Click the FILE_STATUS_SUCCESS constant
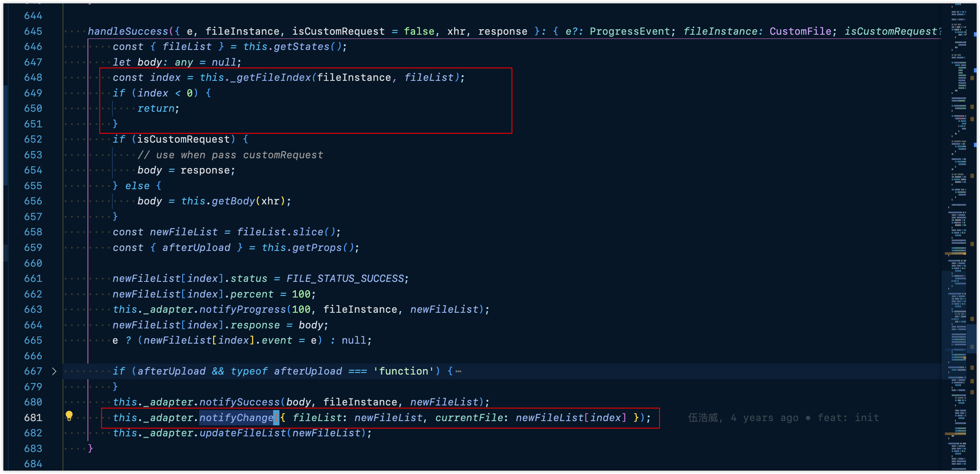This screenshot has width=980, height=474. (x=345, y=278)
